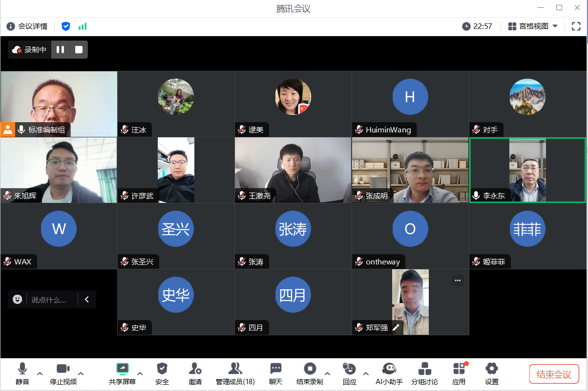588x391 pixels.
Task: Expand 共享屏幕 options arrow
Action: [140, 373]
